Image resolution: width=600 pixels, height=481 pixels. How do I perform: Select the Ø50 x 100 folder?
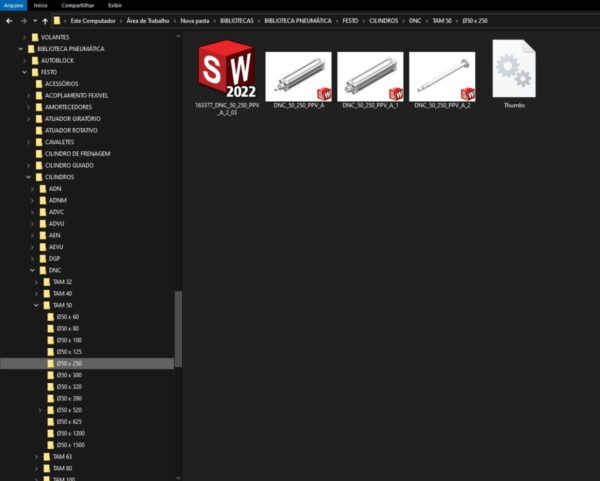pyautogui.click(x=65, y=340)
